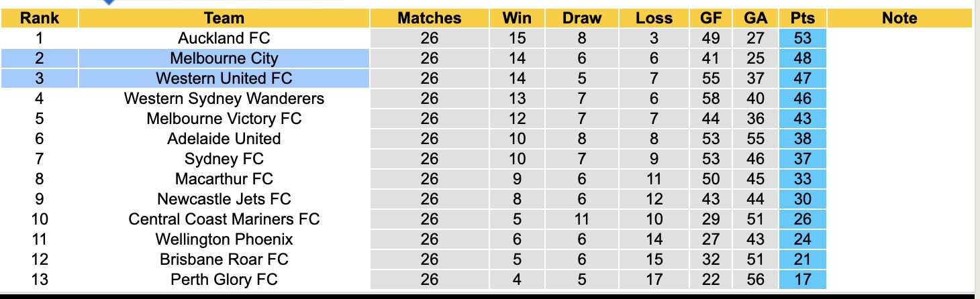Select the highlighted Melbourne City row

pos(224,58)
